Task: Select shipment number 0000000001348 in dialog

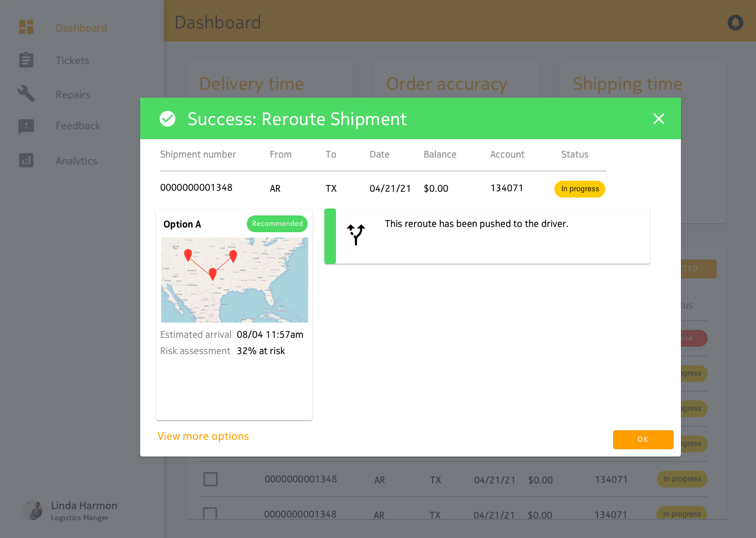Action: point(196,188)
